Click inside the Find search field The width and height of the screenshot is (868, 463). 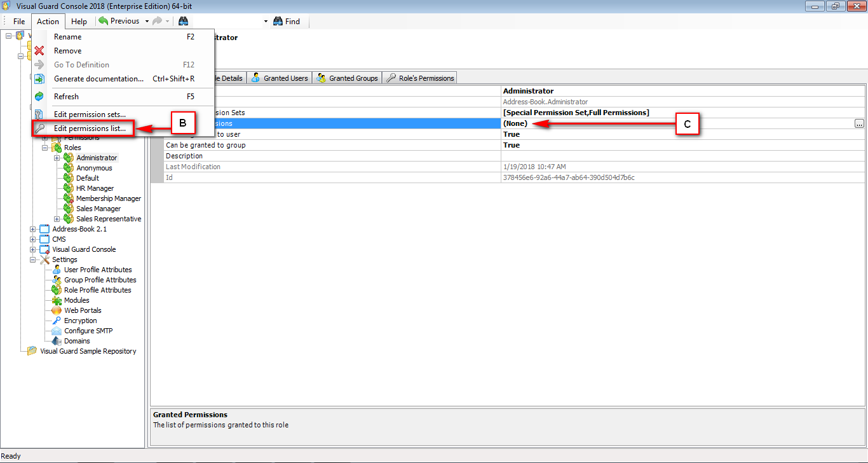pyautogui.click(x=229, y=20)
